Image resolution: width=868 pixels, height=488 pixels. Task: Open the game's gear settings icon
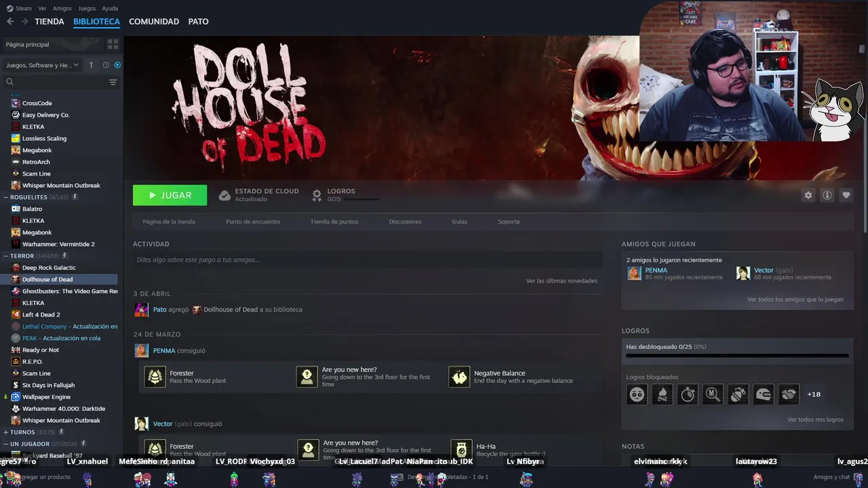[x=808, y=195]
